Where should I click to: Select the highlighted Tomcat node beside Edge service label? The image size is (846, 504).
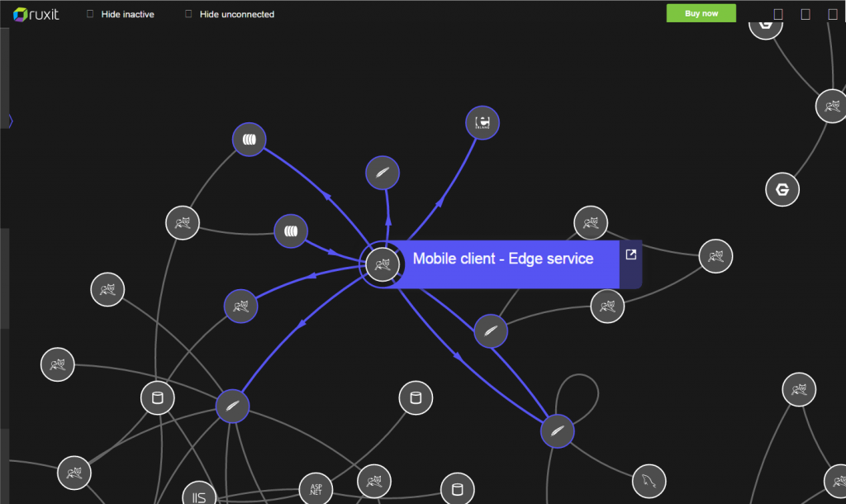(382, 265)
